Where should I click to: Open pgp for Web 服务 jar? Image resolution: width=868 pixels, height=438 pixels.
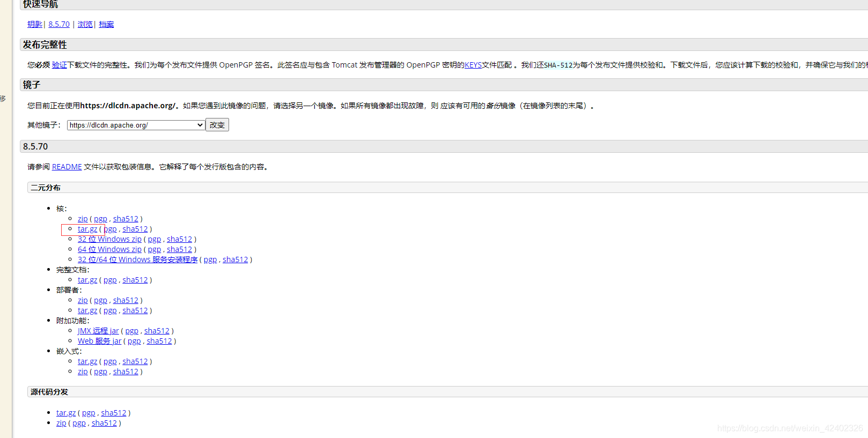click(134, 341)
